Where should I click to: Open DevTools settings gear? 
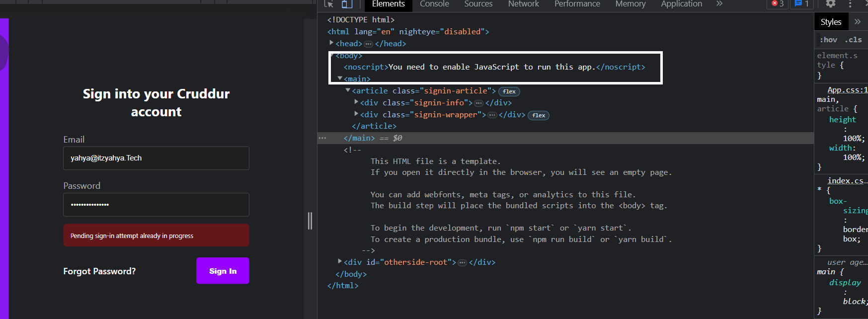tap(831, 3)
